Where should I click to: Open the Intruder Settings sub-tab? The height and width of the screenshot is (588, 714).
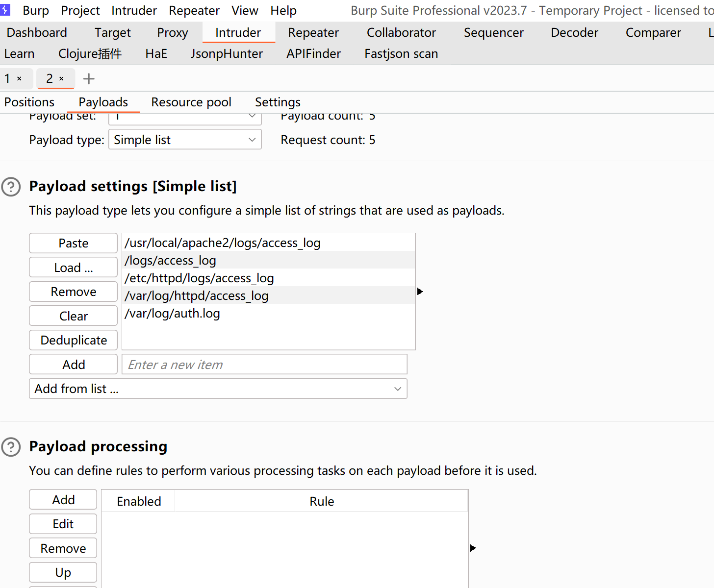pos(278,102)
